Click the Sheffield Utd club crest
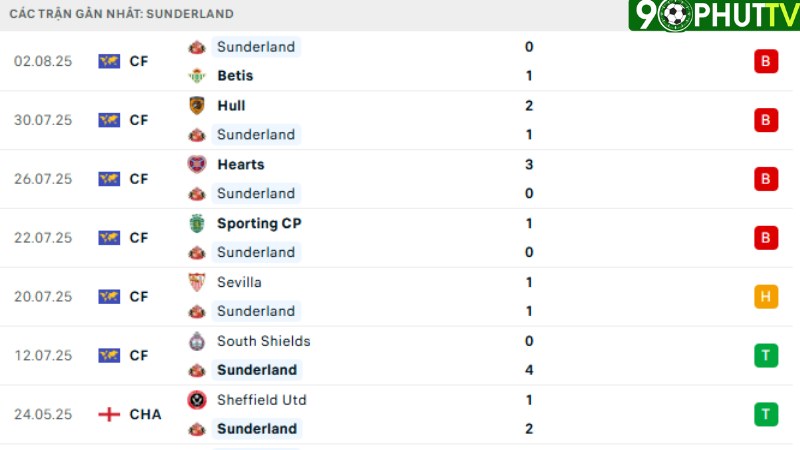Screen dimensions: 800x450 197,400
